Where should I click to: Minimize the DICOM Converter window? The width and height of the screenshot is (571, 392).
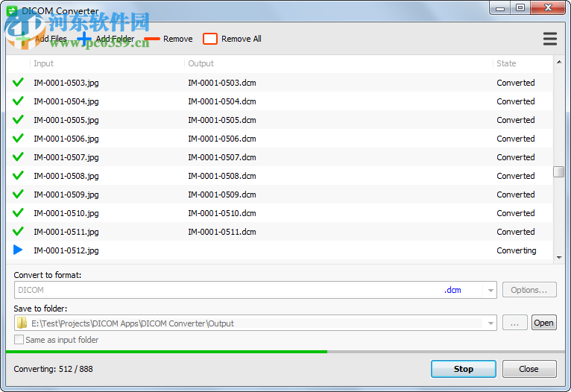point(500,8)
